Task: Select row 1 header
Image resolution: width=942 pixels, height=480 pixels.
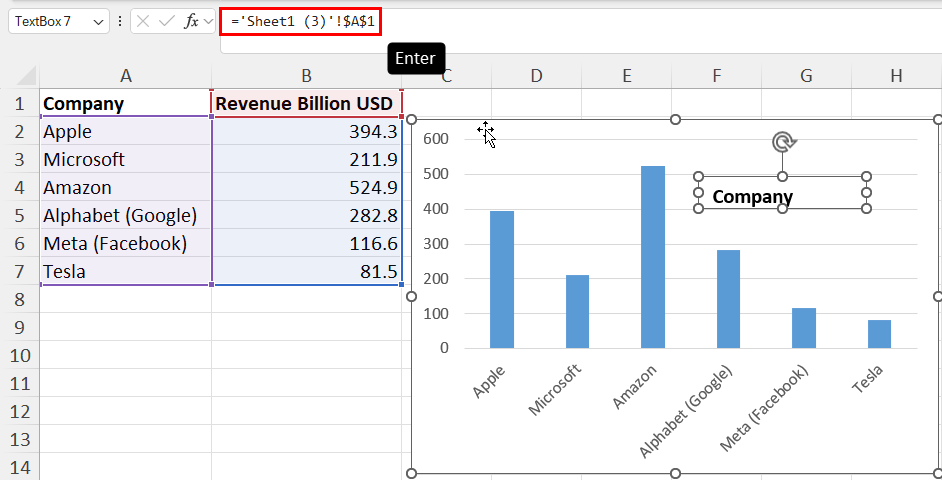Action: click(20, 103)
